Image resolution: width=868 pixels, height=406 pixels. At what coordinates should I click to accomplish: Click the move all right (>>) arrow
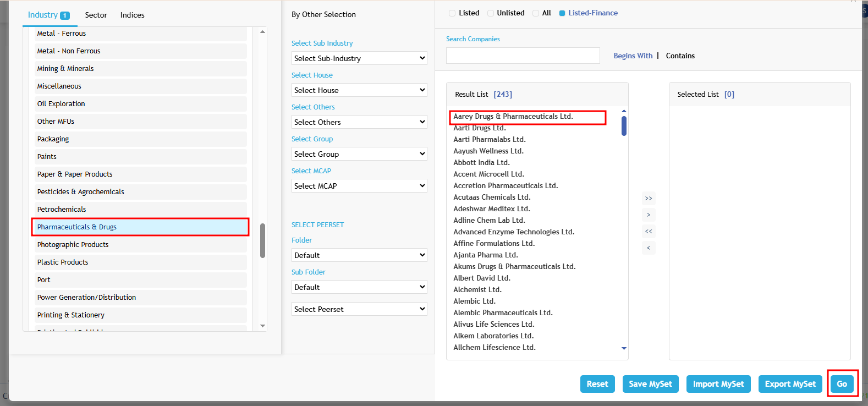649,198
